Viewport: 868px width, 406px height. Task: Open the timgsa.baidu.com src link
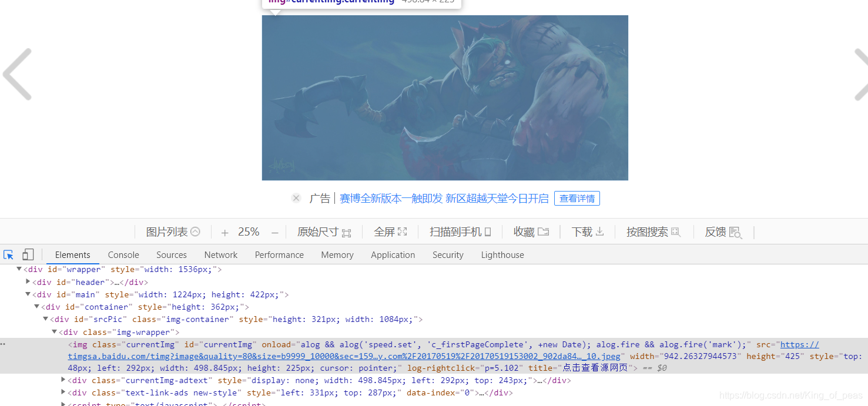pos(344,356)
